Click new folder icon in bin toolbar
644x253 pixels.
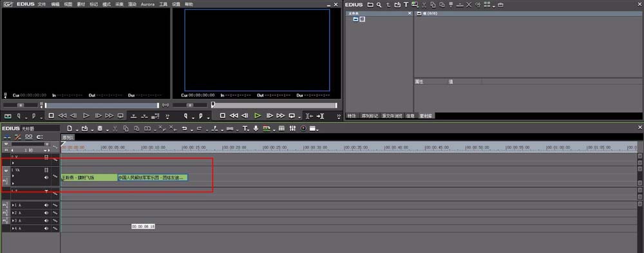(x=370, y=5)
